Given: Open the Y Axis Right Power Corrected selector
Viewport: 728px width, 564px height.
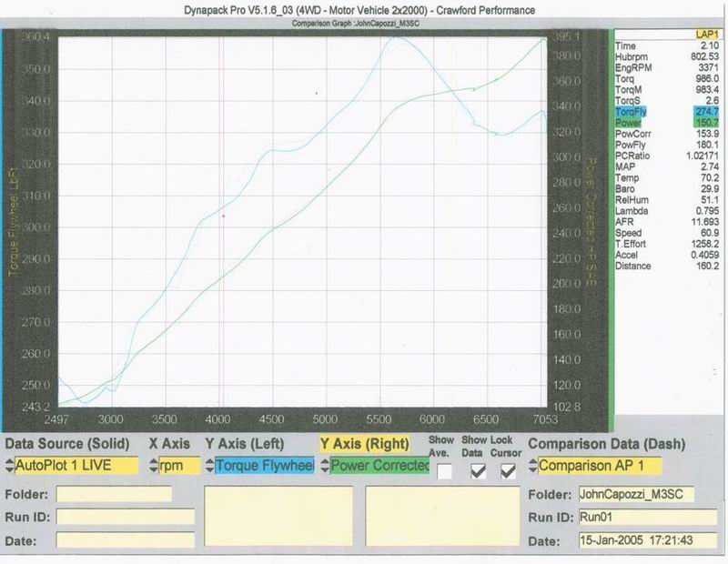Looking at the screenshot, I should point(379,466).
